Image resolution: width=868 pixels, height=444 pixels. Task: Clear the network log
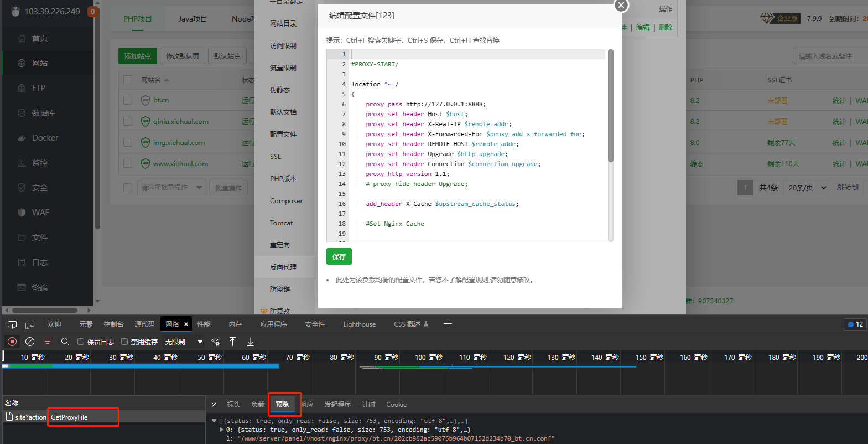30,342
